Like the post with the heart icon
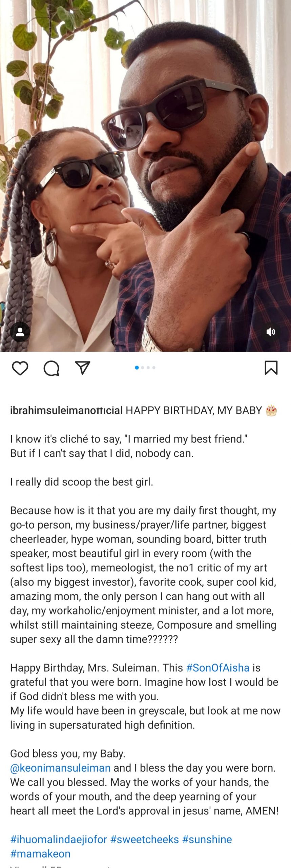Screen dimensions: 291x868 coord(20,368)
